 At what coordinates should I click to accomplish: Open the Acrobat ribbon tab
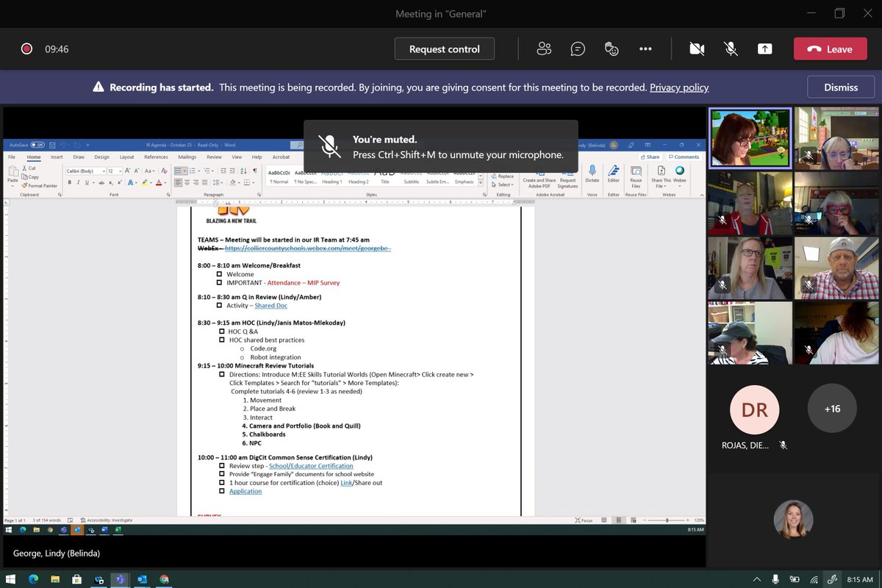click(x=281, y=157)
